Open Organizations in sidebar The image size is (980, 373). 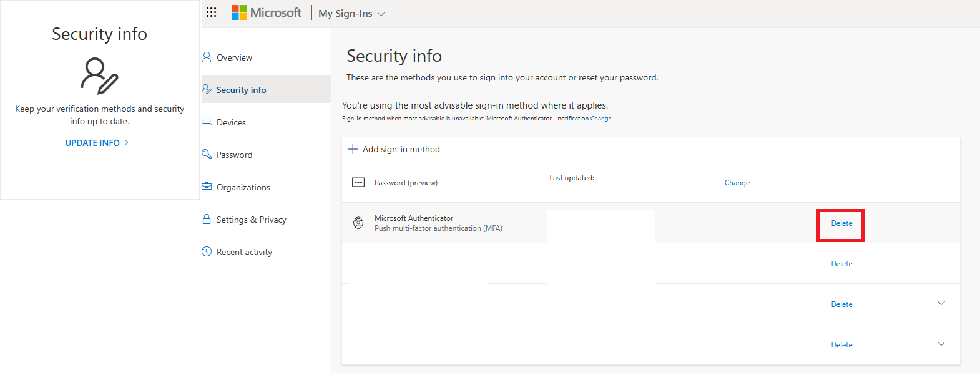243,187
